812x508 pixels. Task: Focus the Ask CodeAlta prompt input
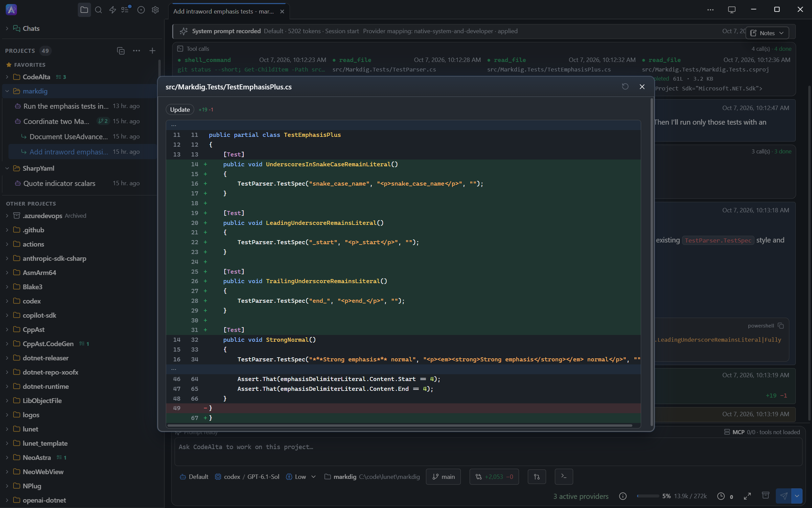(488, 451)
